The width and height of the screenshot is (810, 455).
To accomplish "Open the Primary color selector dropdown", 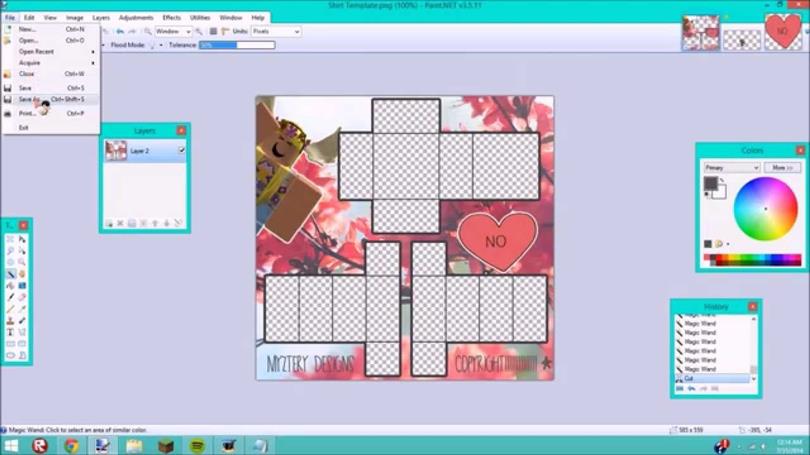I will pyautogui.click(x=731, y=168).
